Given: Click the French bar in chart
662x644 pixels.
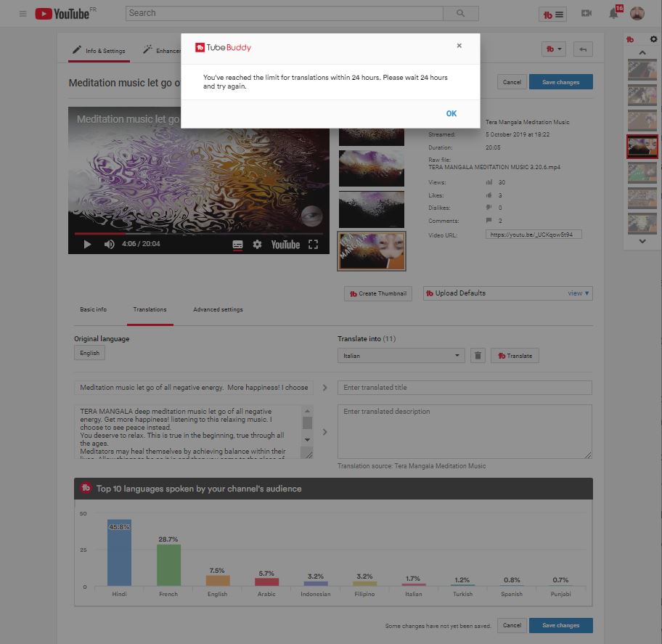Looking at the screenshot, I should 168,565.
